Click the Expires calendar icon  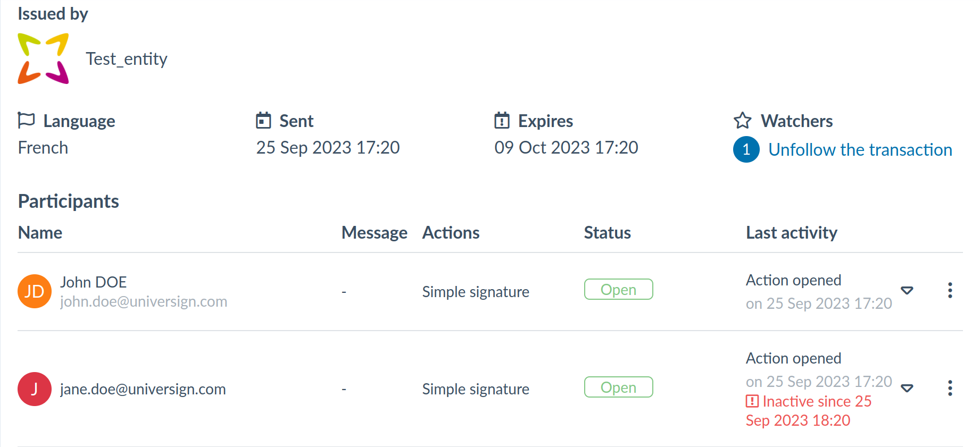[x=502, y=121]
